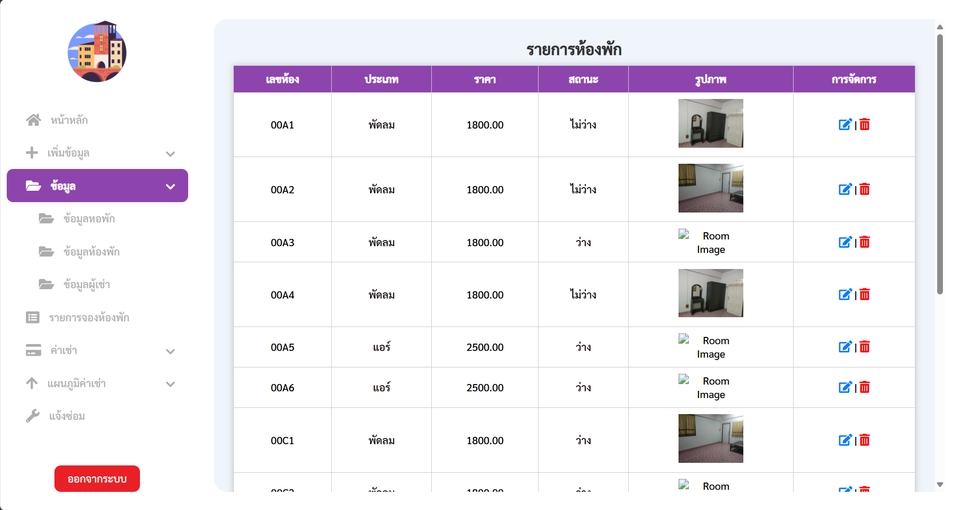This screenshot has height=510, width=960.
Task: Click the folder icon beside ข้อมูลผู้เช่า
Action: coord(46,284)
